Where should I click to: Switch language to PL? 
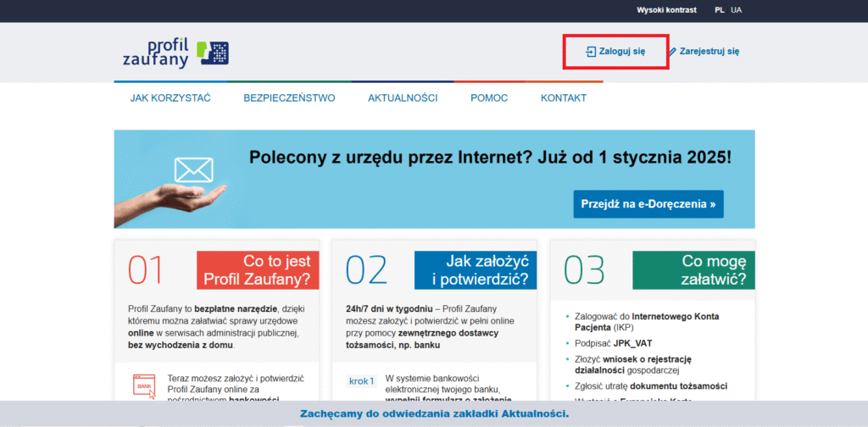[x=719, y=10]
